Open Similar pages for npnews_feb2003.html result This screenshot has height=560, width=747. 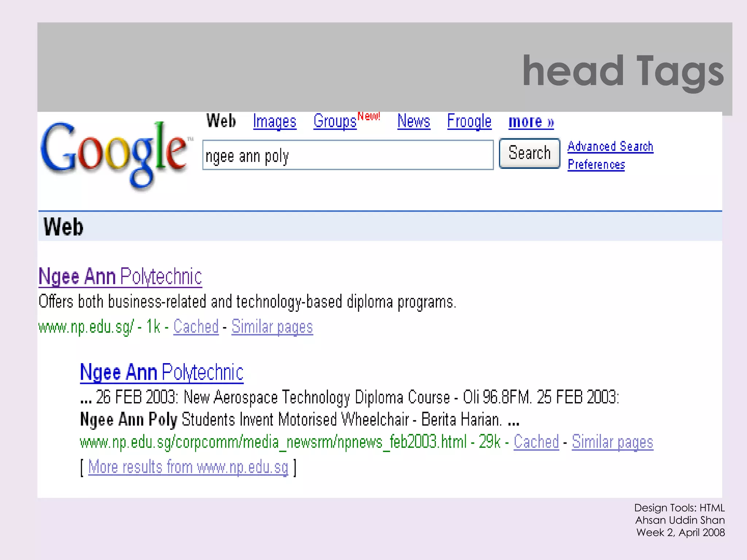point(612,442)
